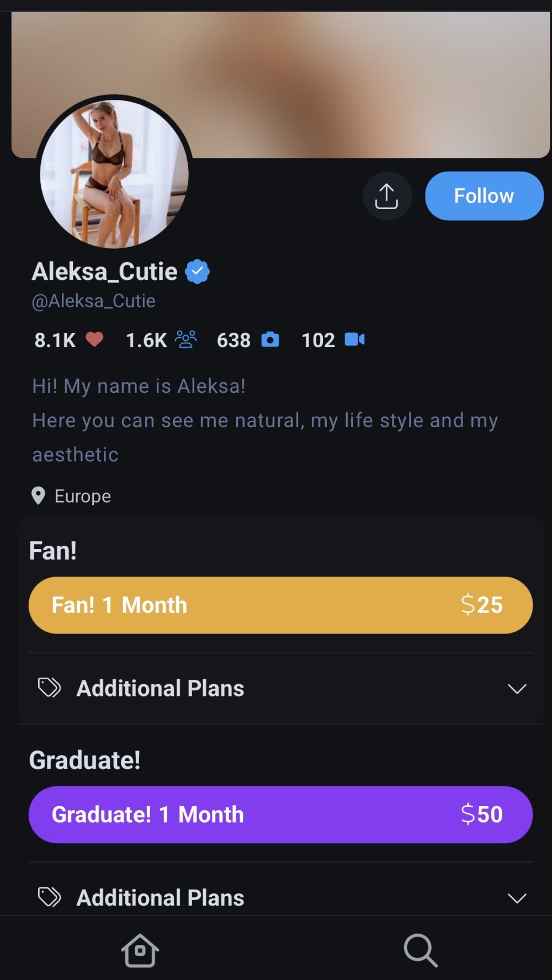The height and width of the screenshot is (980, 552).
Task: Expand Additional Plans under Graduate!
Action: tap(160, 898)
